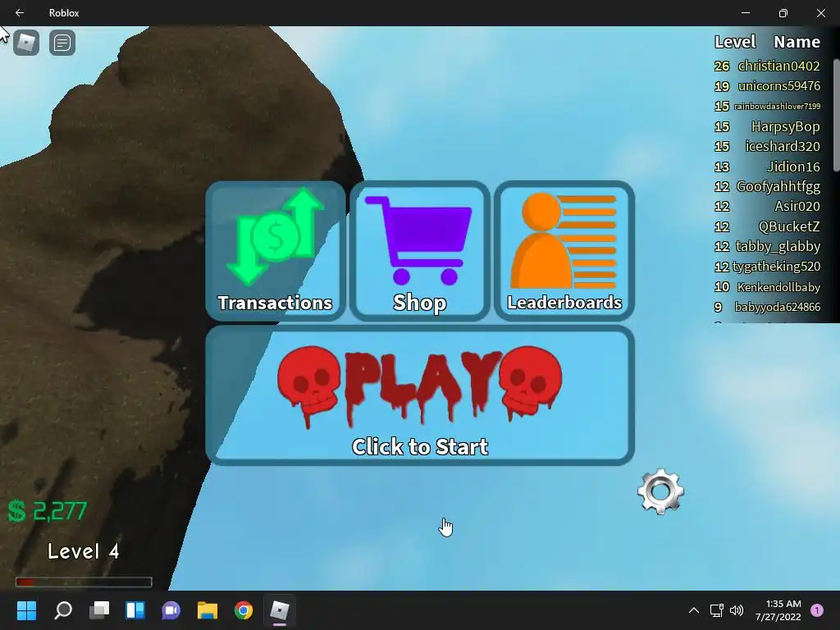Open the Leaderboards panel
The height and width of the screenshot is (630, 840).
pos(564,251)
